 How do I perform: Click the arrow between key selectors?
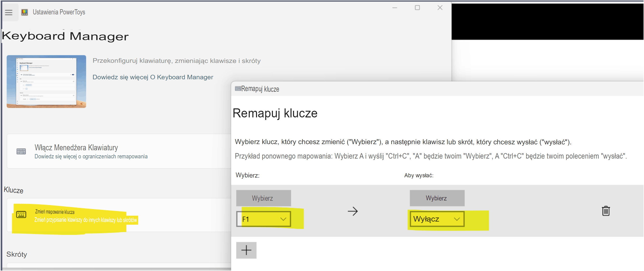[352, 211]
